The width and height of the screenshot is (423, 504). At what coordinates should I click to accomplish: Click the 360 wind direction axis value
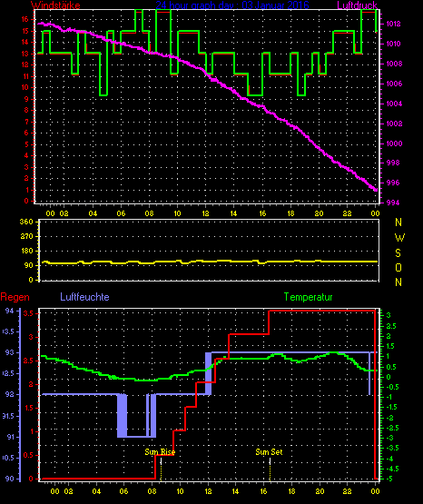26,222
